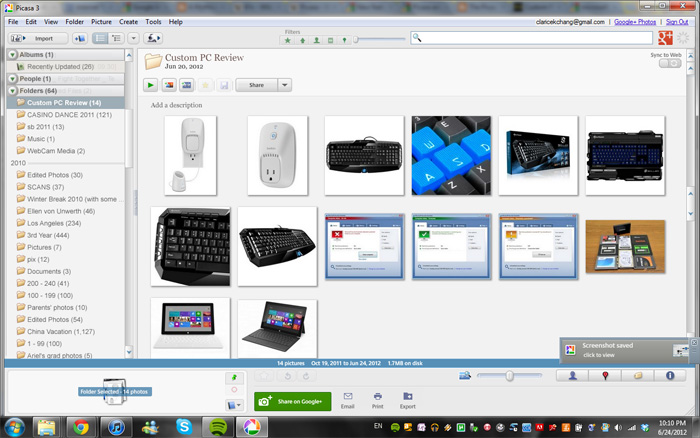700x438 pixels.
Task: Show the People panel icon
Action: pos(572,376)
